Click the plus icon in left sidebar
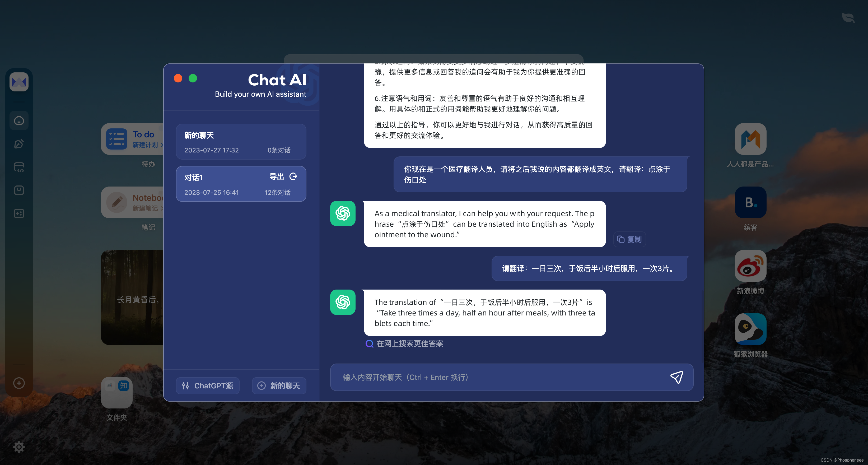868x465 pixels. tap(19, 383)
